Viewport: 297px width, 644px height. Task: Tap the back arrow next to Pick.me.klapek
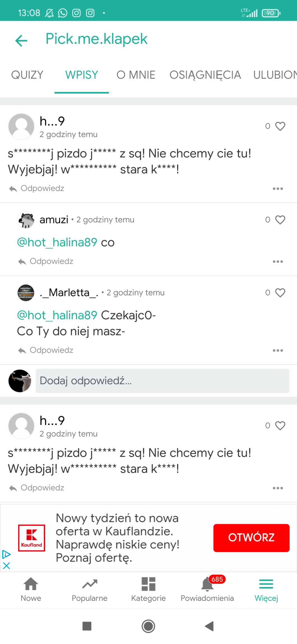pos(21,41)
